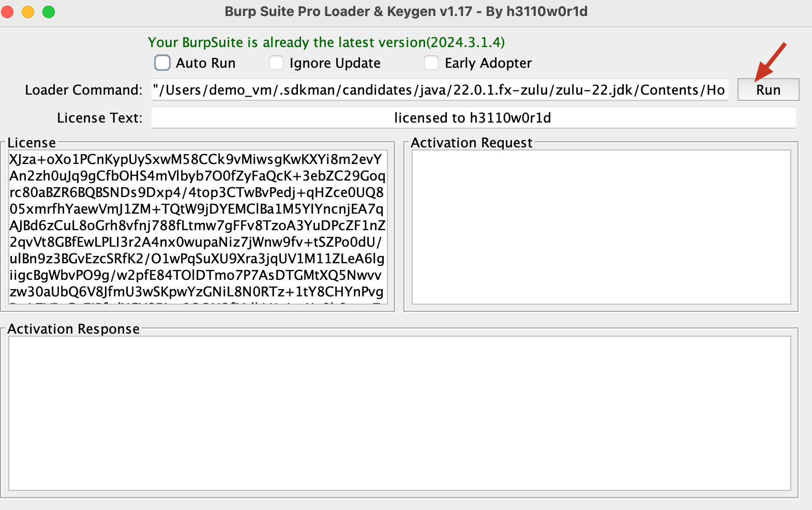Click the Activation Request panel title

pyautogui.click(x=472, y=143)
